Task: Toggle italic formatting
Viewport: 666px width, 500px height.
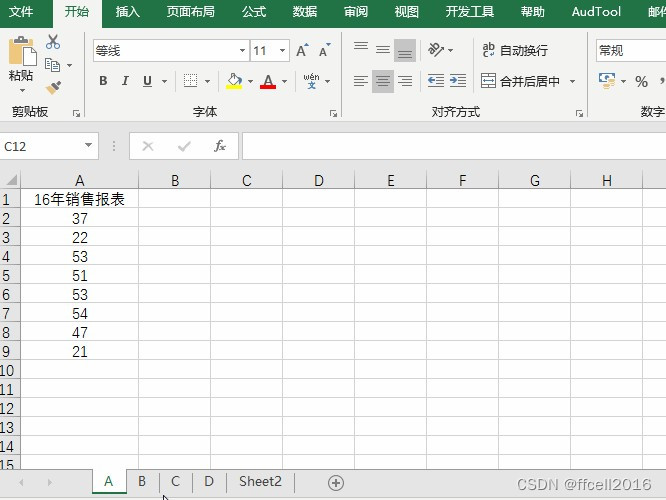Action: [x=125, y=81]
